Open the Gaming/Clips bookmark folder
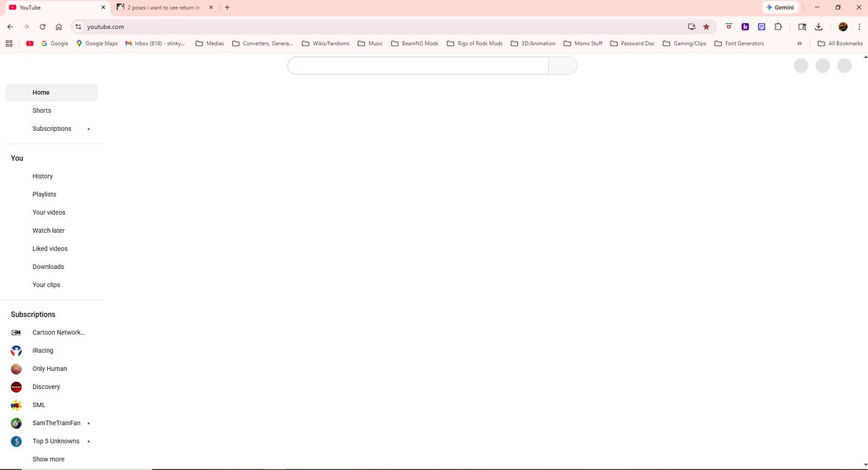The height and width of the screenshot is (470, 868). 684,43
